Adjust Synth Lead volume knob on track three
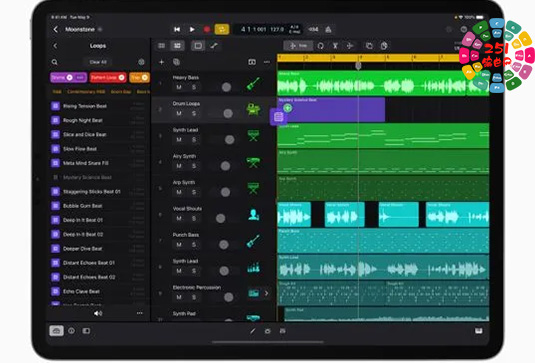Image resolution: width=535 pixels, height=363 pixels. (x=230, y=140)
